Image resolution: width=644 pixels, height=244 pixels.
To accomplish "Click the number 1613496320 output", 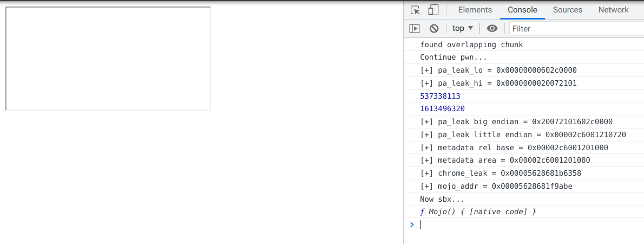I will (x=442, y=108).
